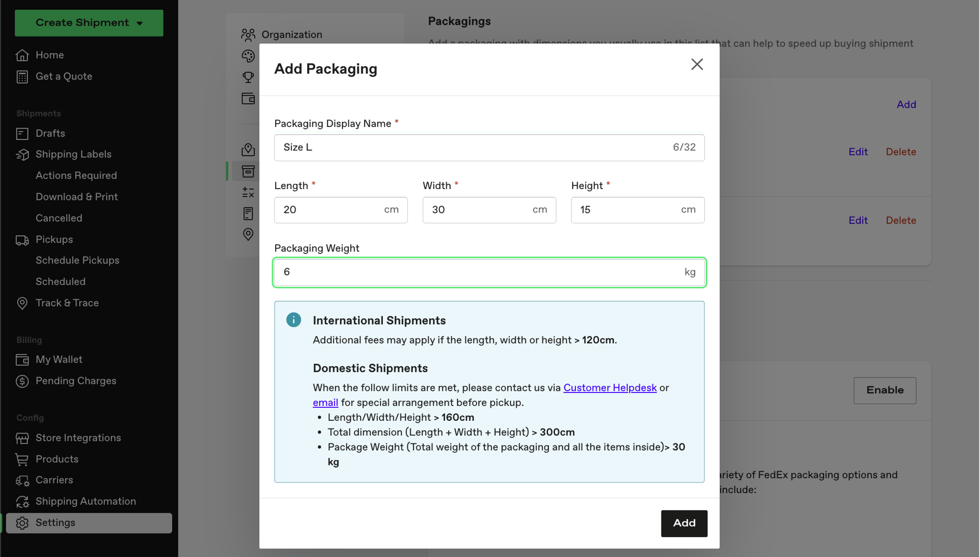Open Track & Trace page
This screenshot has height=557, width=980.
[x=67, y=303]
